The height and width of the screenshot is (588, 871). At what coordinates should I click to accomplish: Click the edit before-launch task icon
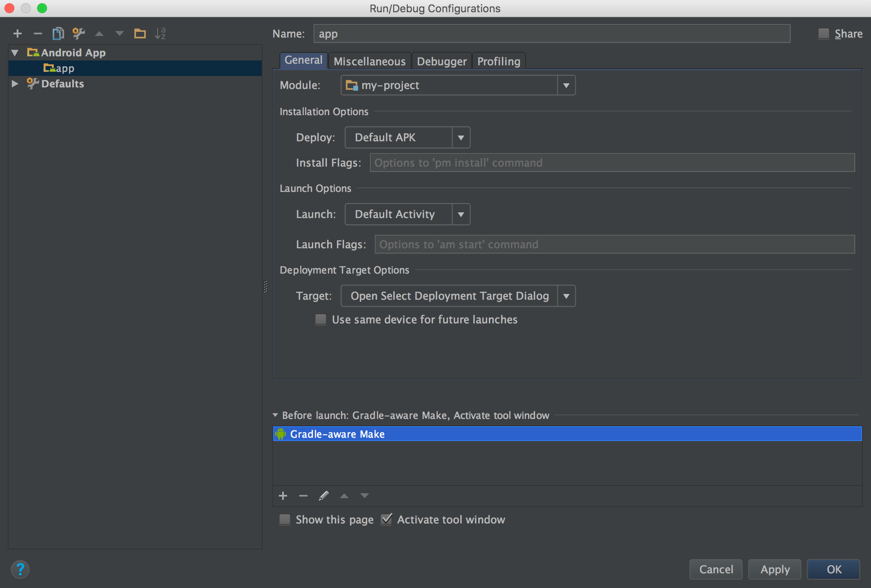tap(324, 495)
